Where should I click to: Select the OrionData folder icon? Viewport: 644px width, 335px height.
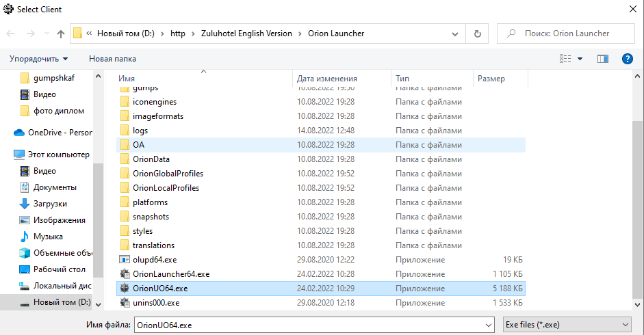click(125, 159)
